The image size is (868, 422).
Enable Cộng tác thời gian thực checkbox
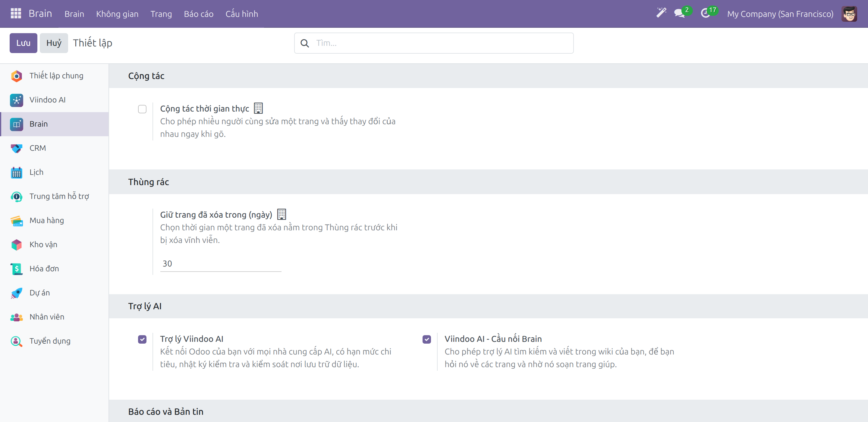[x=142, y=109]
